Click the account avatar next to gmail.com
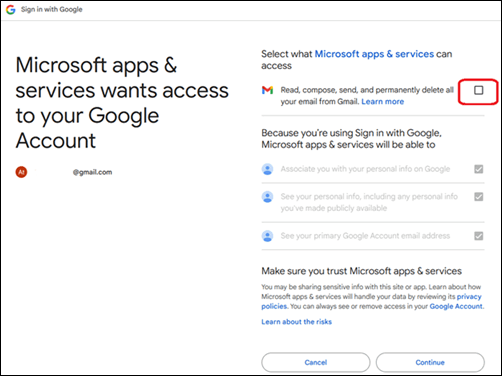 tap(21, 172)
